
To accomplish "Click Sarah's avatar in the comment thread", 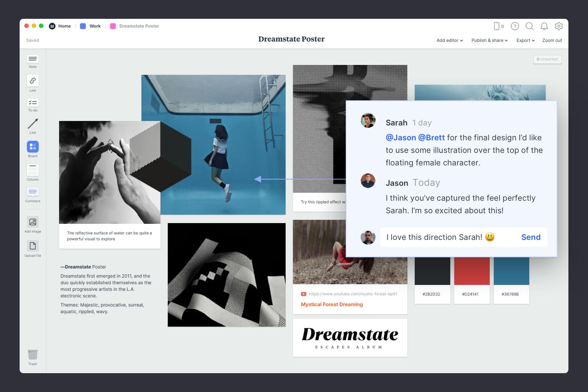I will click(368, 121).
